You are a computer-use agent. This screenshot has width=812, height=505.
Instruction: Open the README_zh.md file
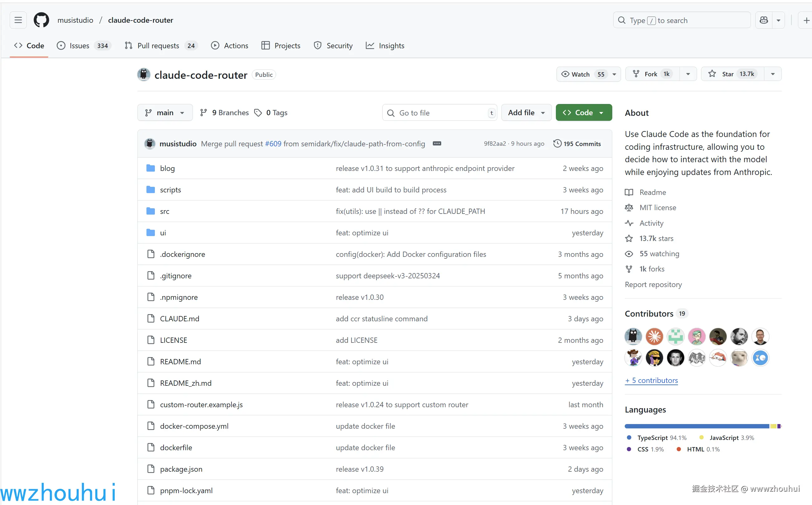186,384
